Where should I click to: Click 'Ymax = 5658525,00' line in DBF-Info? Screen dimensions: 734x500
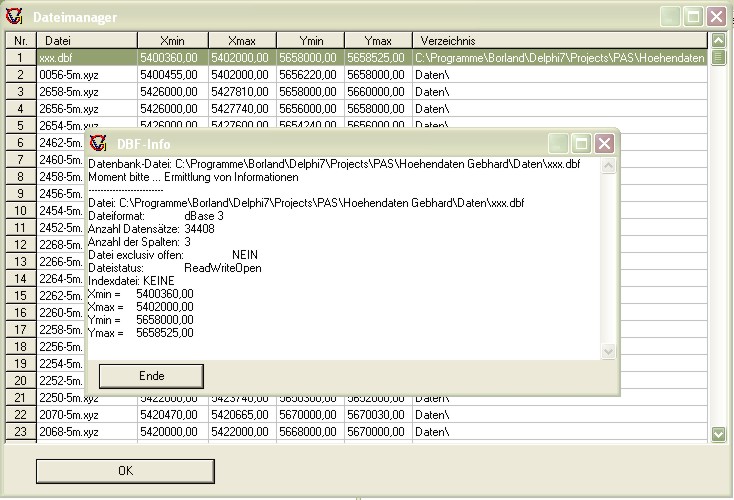tap(140, 333)
